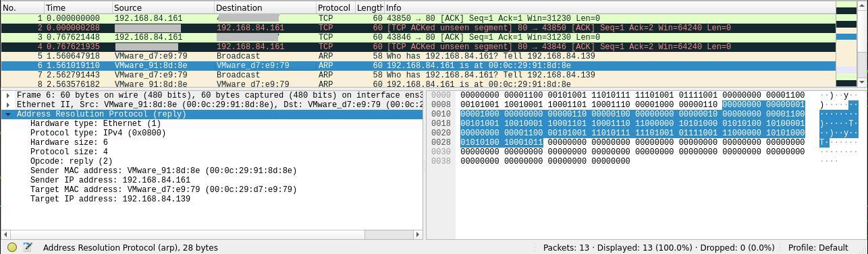Screen dimensions: 868x254
Task: Click hex offset 0030 in bytes pane
Action: pos(440,152)
